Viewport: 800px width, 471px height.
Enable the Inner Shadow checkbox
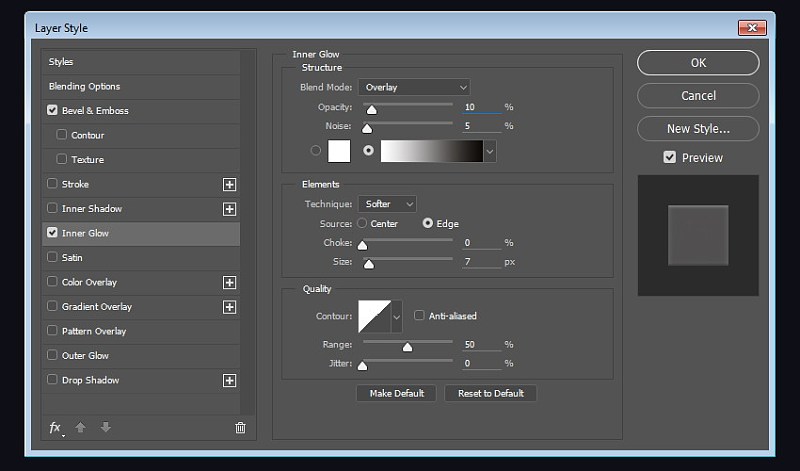[52, 208]
